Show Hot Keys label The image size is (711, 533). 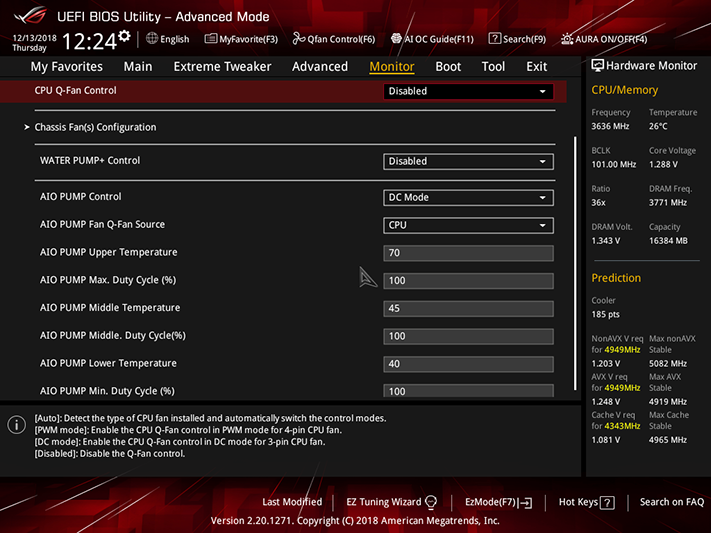pyautogui.click(x=578, y=502)
